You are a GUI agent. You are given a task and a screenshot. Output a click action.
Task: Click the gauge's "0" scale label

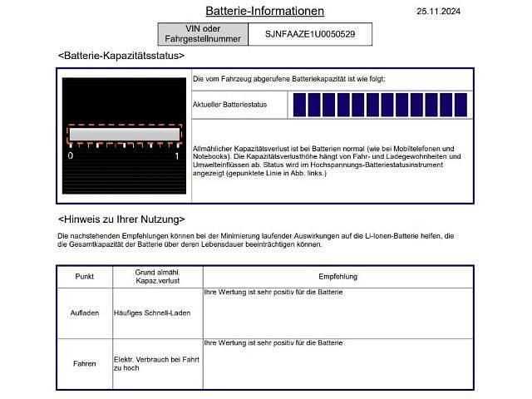point(70,156)
